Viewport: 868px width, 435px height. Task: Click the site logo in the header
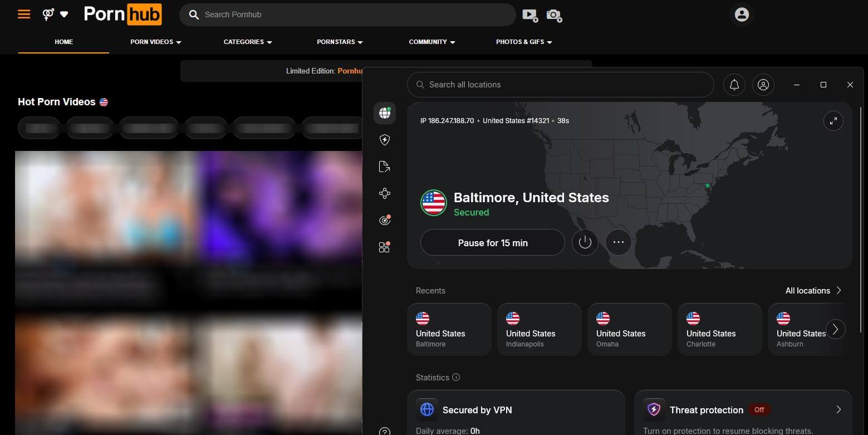pyautogui.click(x=122, y=14)
